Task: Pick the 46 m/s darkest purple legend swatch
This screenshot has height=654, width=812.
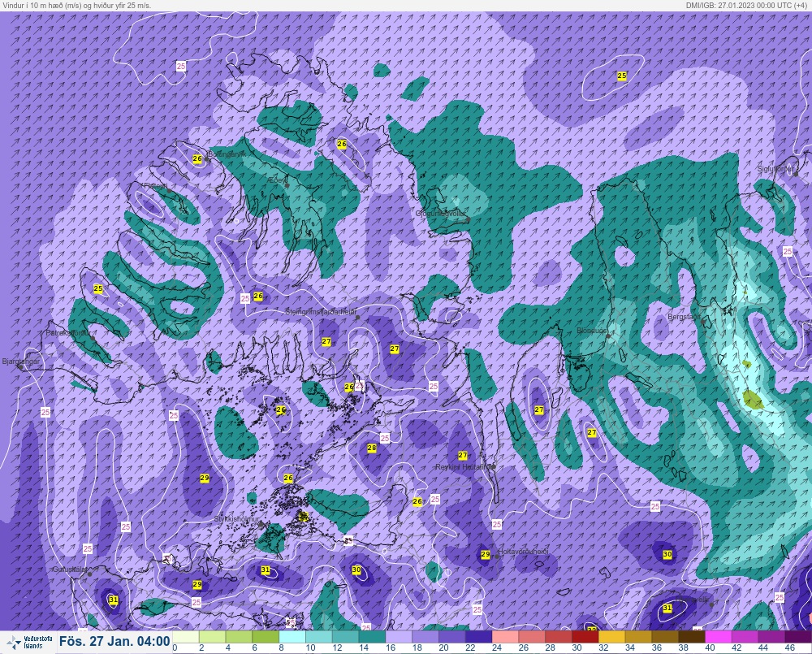Action: point(797,636)
